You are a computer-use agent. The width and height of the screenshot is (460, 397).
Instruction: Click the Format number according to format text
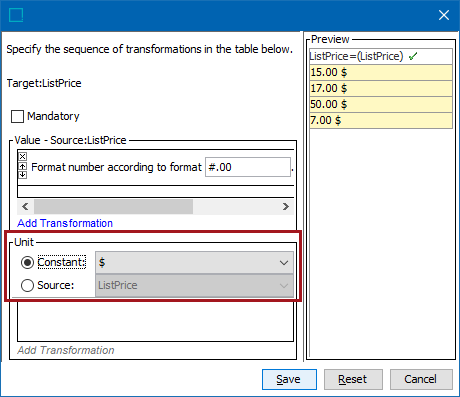(x=116, y=167)
